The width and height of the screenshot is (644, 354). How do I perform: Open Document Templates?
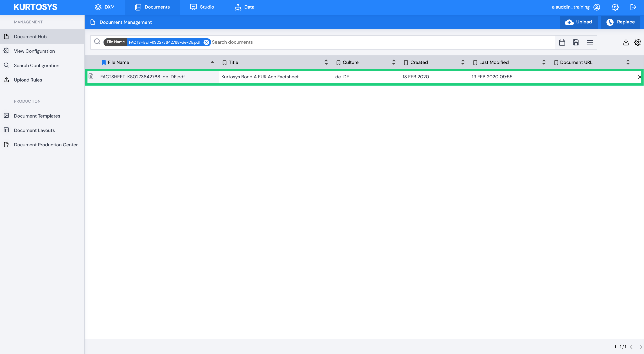(x=42, y=116)
